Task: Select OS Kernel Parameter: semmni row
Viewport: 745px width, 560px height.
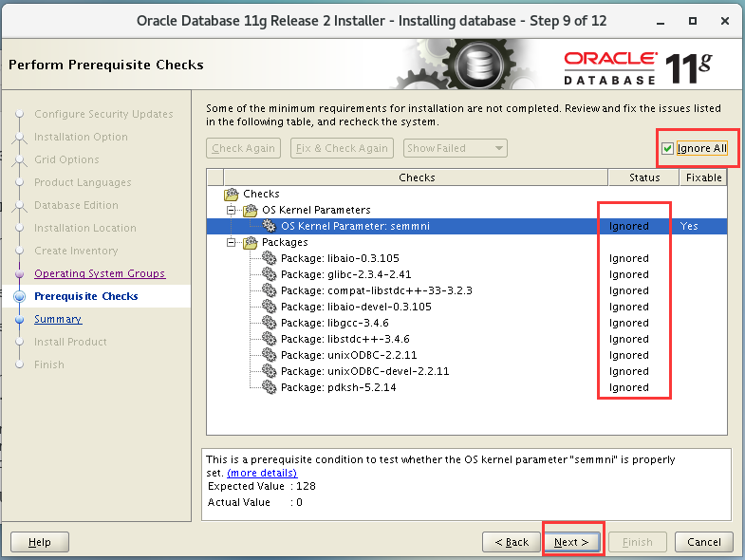Action: (467, 226)
